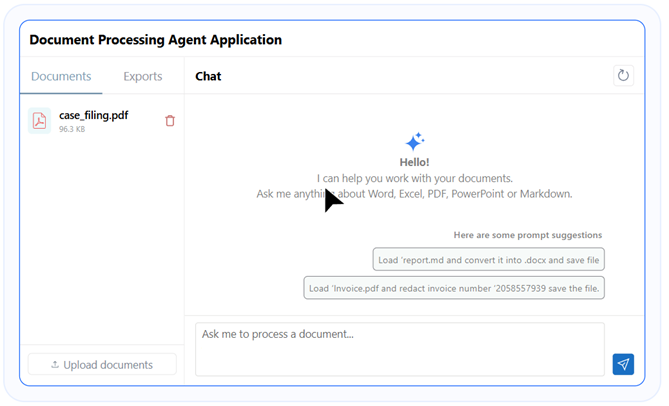Click the Chat panel heading

coord(208,76)
